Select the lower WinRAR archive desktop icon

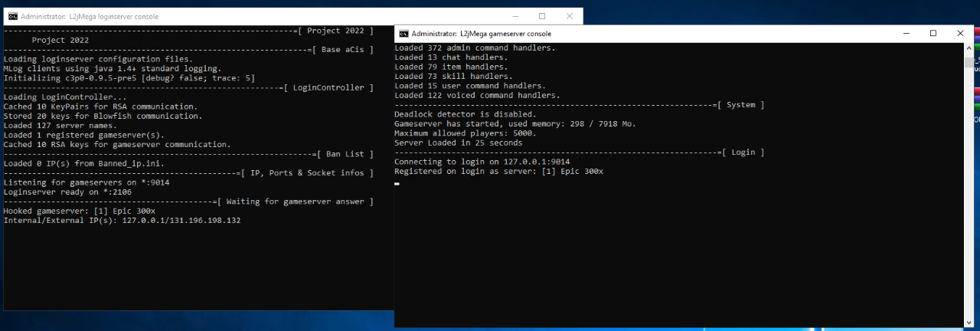pyautogui.click(x=976, y=95)
